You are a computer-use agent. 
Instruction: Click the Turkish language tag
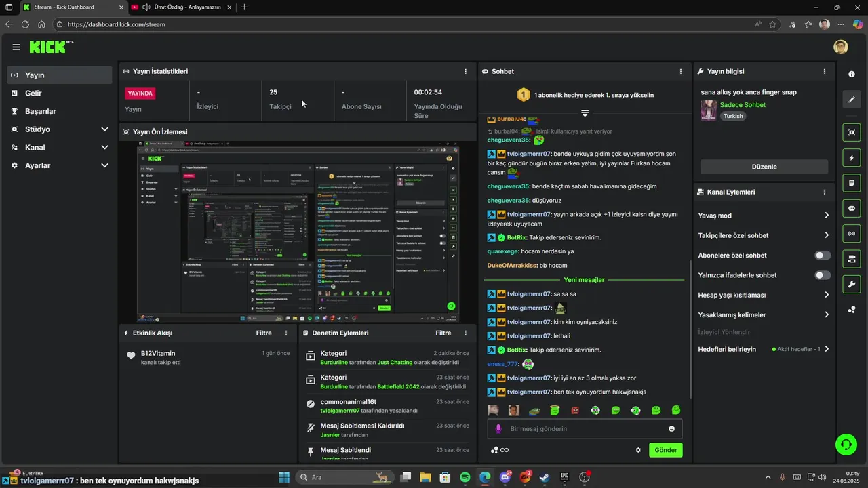(733, 116)
